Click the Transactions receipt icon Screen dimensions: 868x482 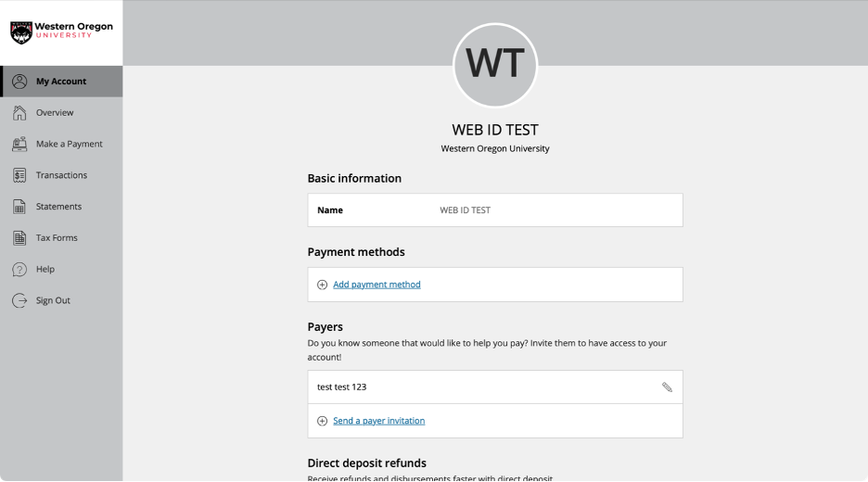click(19, 175)
